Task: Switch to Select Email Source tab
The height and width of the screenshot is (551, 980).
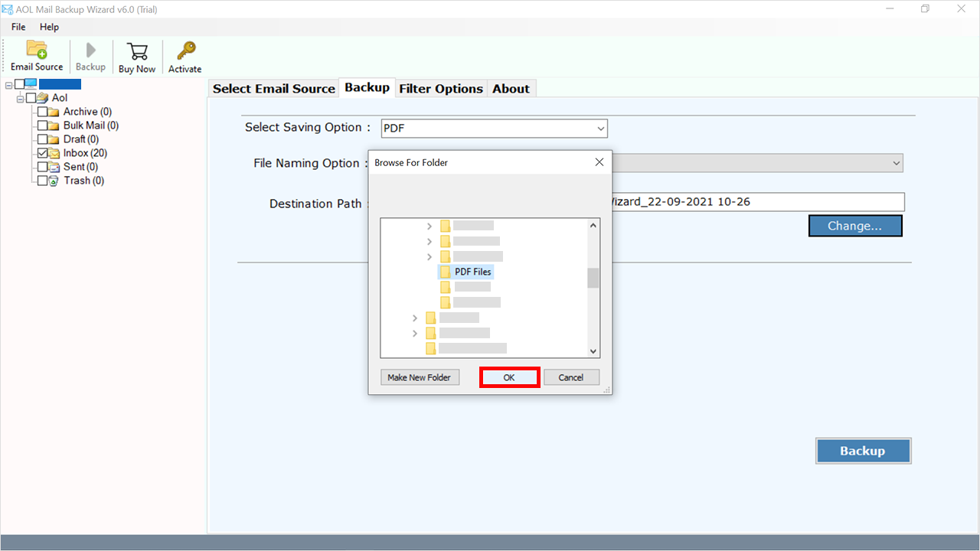Action: pyautogui.click(x=274, y=89)
